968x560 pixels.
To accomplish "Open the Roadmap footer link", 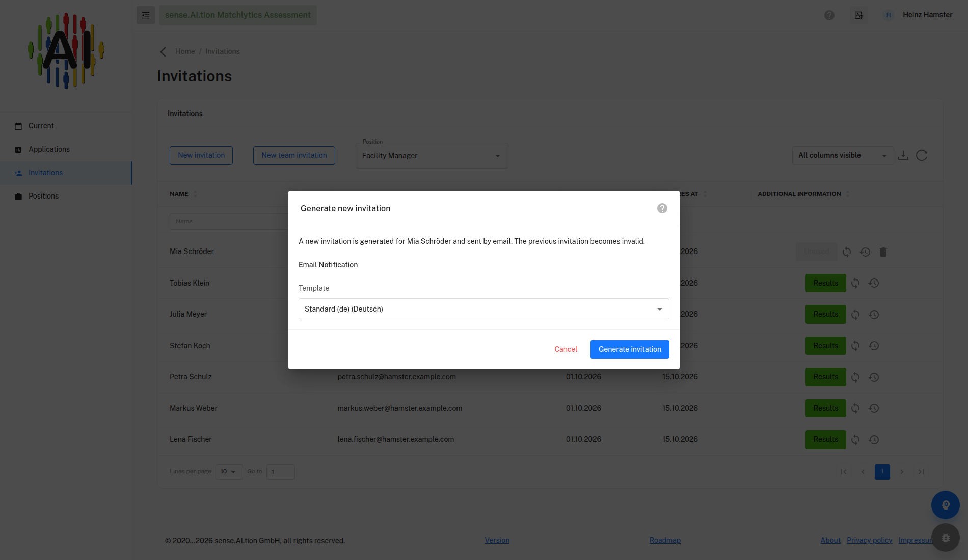I will [665, 540].
